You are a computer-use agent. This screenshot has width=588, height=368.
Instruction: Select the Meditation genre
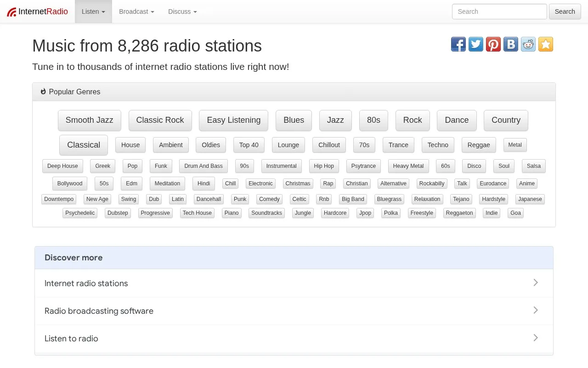[167, 184]
